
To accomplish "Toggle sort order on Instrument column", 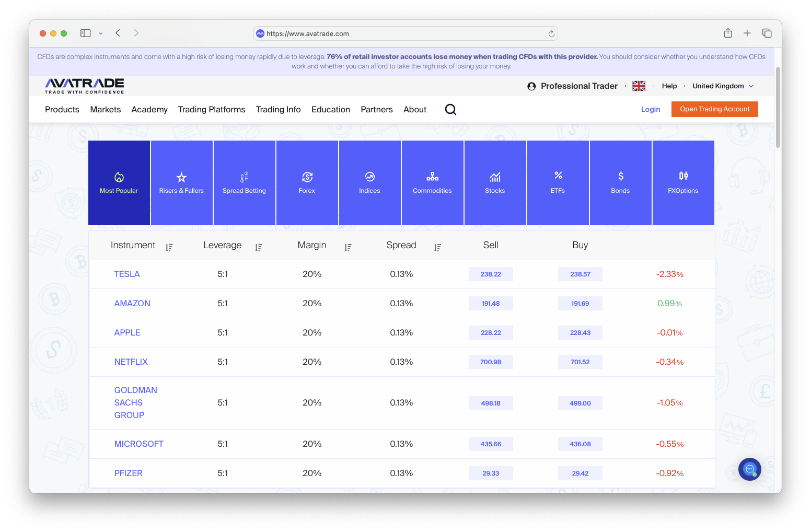I will coord(169,248).
